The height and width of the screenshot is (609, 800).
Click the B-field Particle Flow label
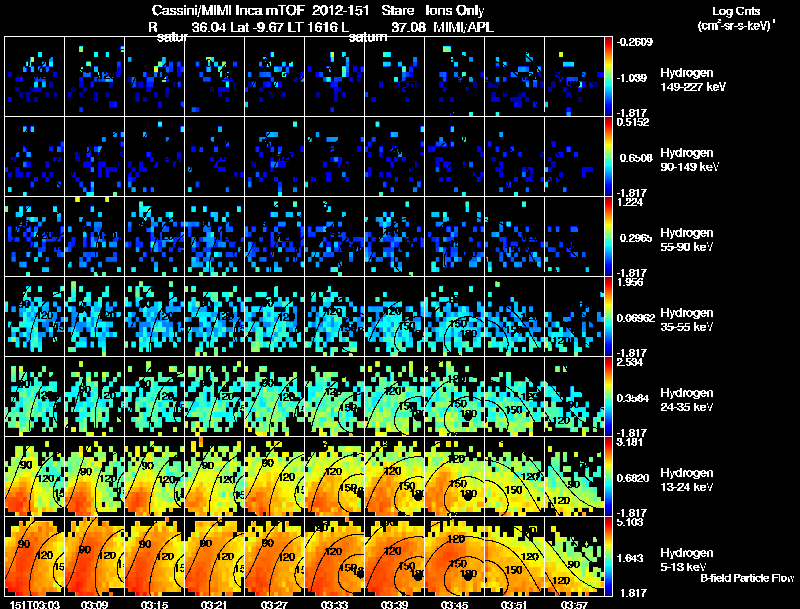(x=747, y=578)
